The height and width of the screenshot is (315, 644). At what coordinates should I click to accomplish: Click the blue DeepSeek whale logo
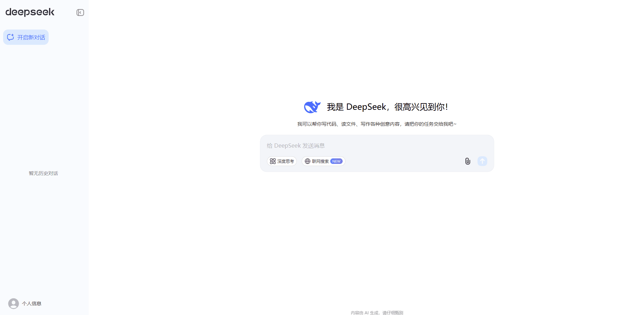click(x=312, y=107)
